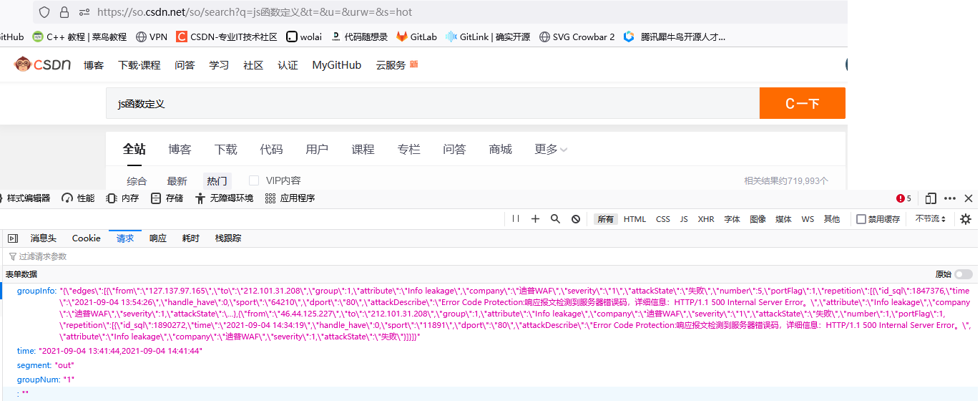Check the VIP内容 checkbox
This screenshot has width=980, height=401.
(x=254, y=180)
